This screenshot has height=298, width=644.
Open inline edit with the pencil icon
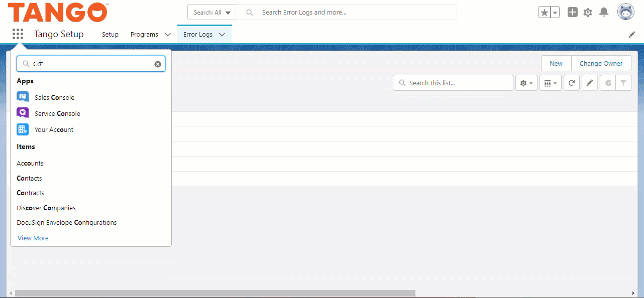point(589,82)
